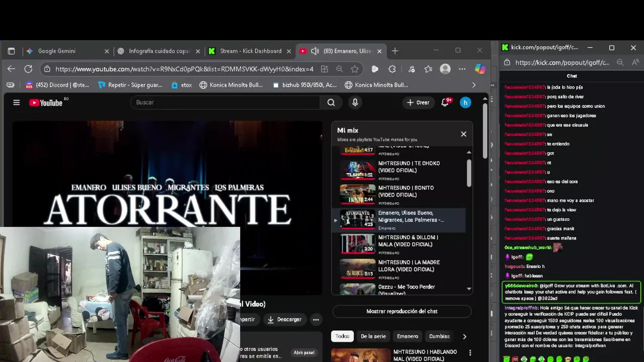
Task: Click the YouTube search magnifier button
Action: tap(331, 103)
